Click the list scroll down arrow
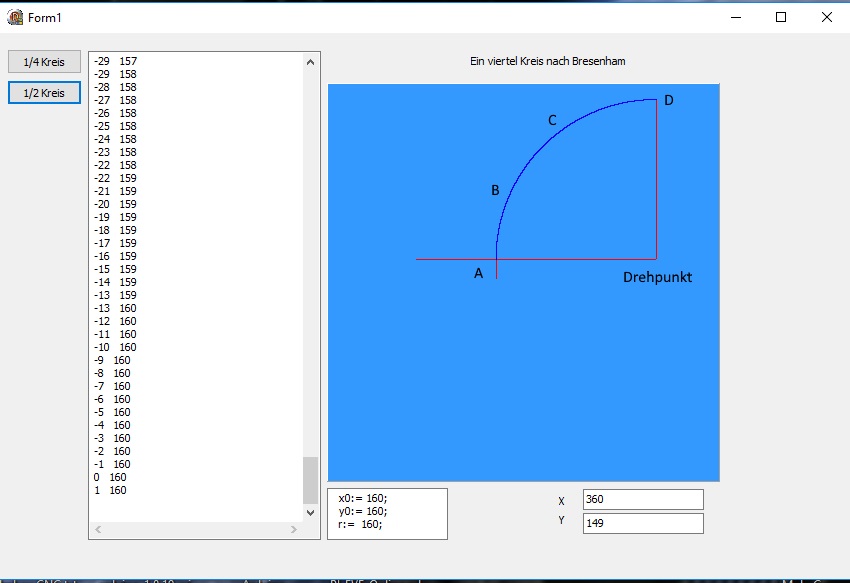Image resolution: width=850 pixels, height=583 pixels. point(310,512)
